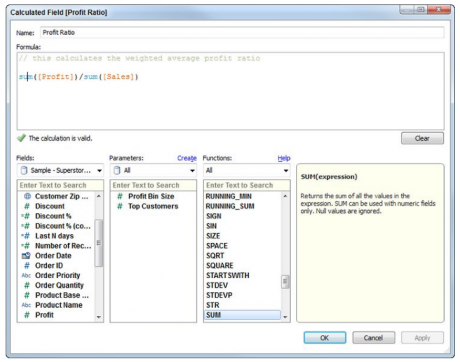Image resolution: width=460 pixels, height=362 pixels.
Task: Click the Functions list scroll-up arrow
Action: 285,196
